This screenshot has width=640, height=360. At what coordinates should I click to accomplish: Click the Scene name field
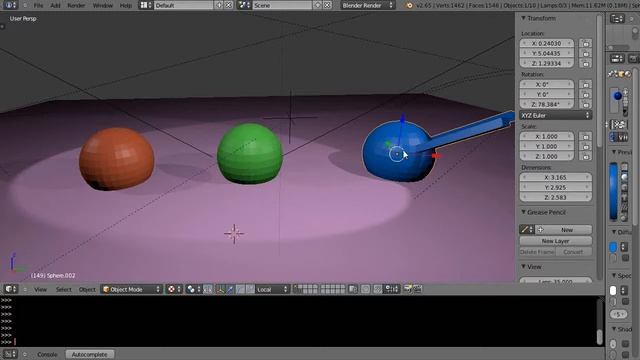pos(282,5)
